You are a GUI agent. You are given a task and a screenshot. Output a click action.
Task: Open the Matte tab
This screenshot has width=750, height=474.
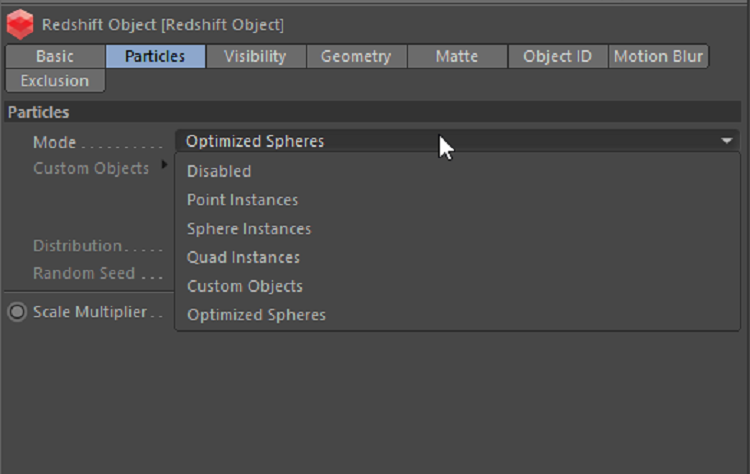point(457,56)
